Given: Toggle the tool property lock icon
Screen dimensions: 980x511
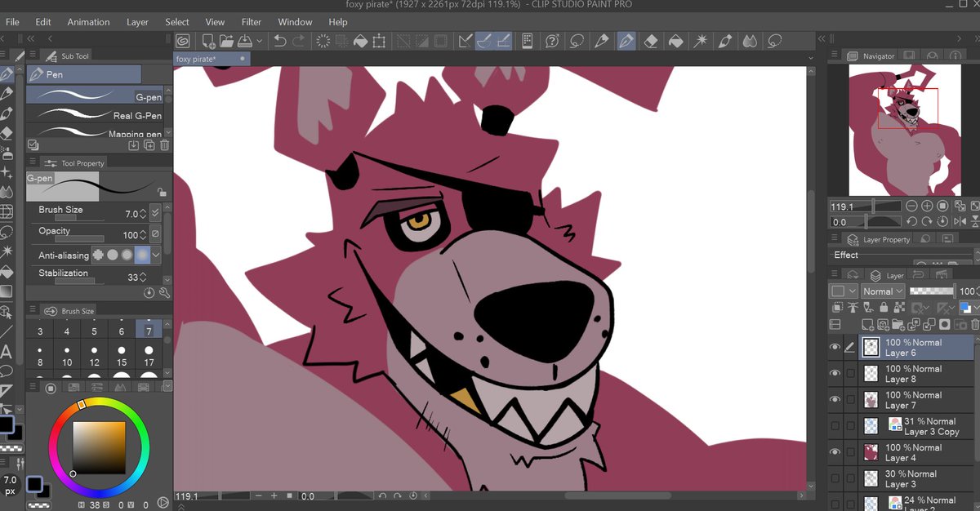Looking at the screenshot, I should [162, 193].
